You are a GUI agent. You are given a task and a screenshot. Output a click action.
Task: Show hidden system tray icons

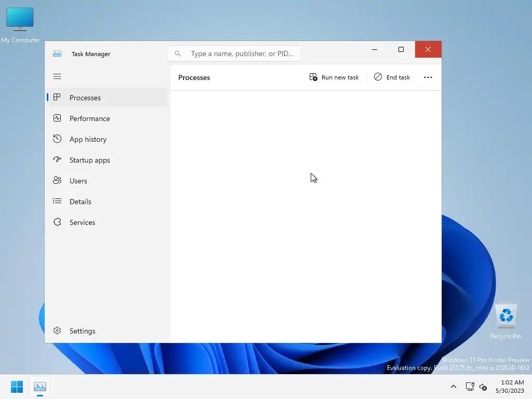[x=453, y=387]
